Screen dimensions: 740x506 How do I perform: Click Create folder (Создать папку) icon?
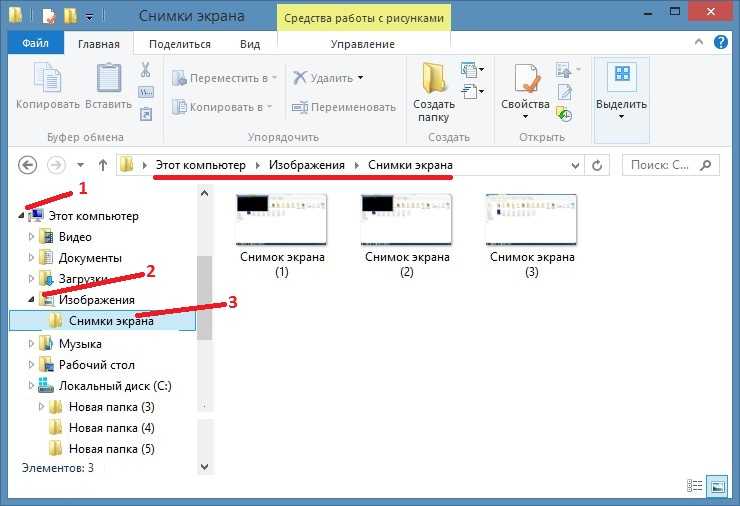pyautogui.click(x=434, y=78)
